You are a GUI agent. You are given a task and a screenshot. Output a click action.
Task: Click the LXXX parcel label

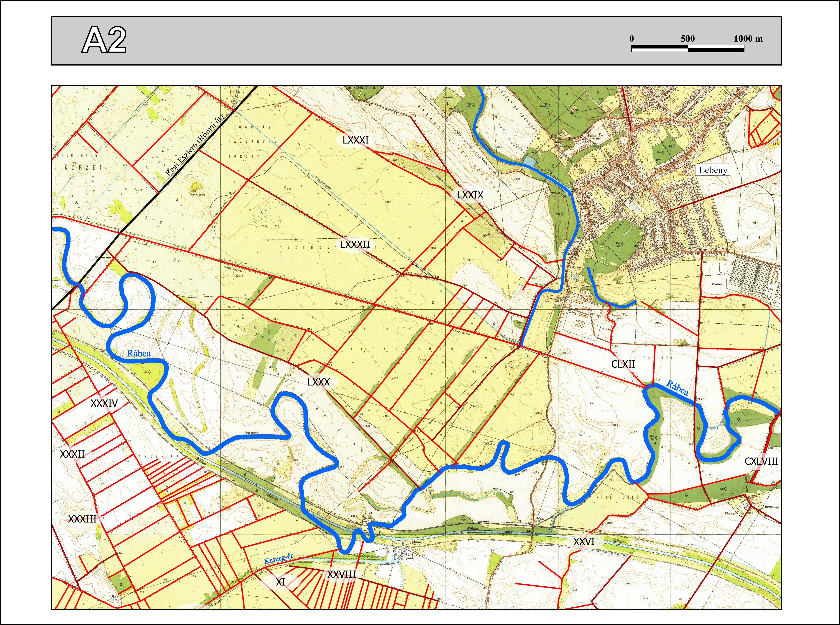(318, 382)
